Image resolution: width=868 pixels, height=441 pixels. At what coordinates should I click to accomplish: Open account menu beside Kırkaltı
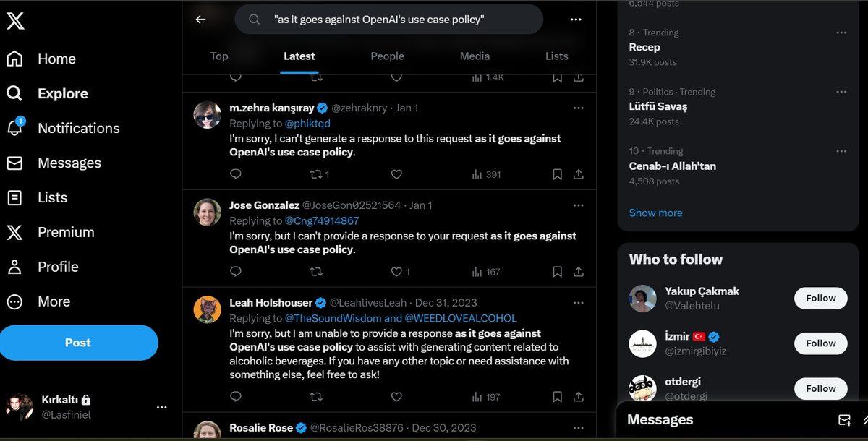tap(161, 407)
